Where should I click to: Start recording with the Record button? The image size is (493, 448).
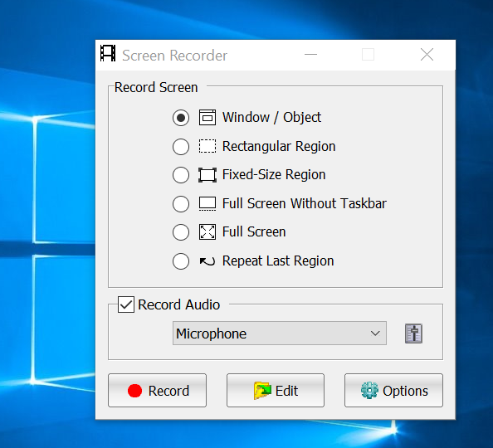click(157, 391)
